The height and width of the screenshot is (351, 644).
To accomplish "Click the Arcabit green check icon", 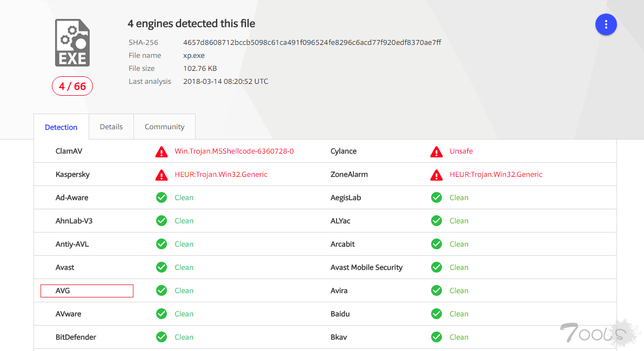I will [437, 244].
